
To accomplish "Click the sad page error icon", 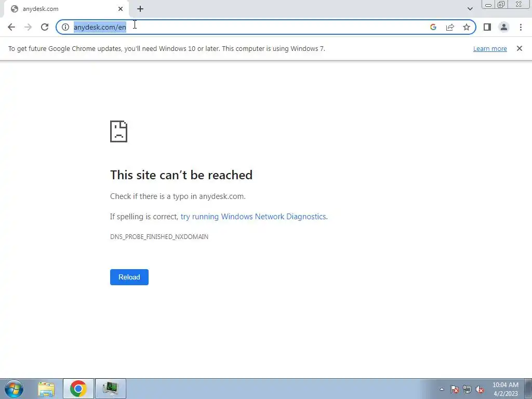I will point(119,131).
